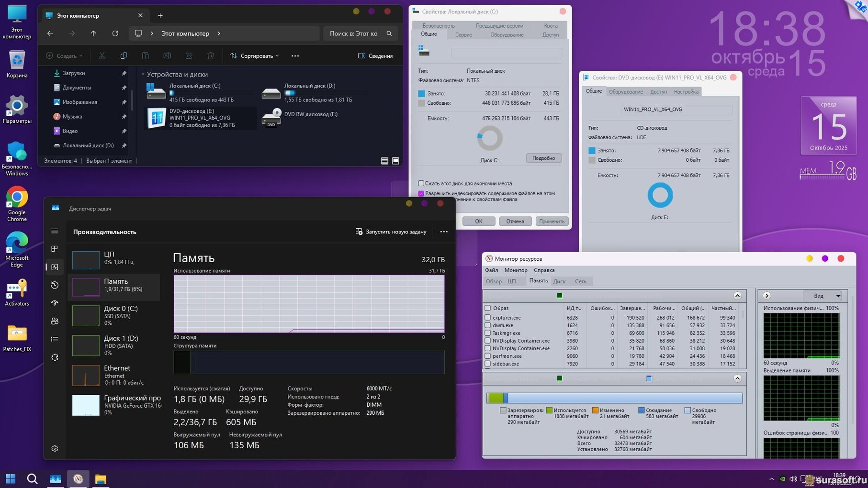
Task: Open the Сортировать dropdown in Explorer
Action: click(254, 56)
